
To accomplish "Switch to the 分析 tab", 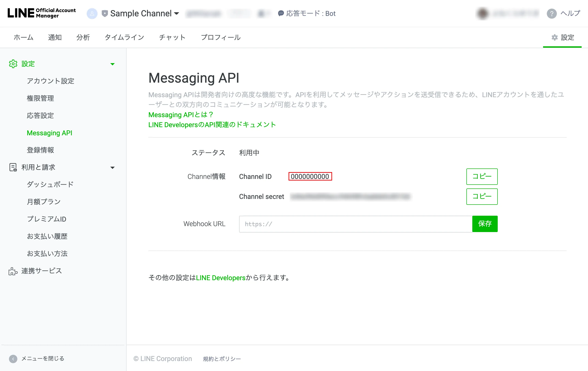I will click(x=83, y=37).
